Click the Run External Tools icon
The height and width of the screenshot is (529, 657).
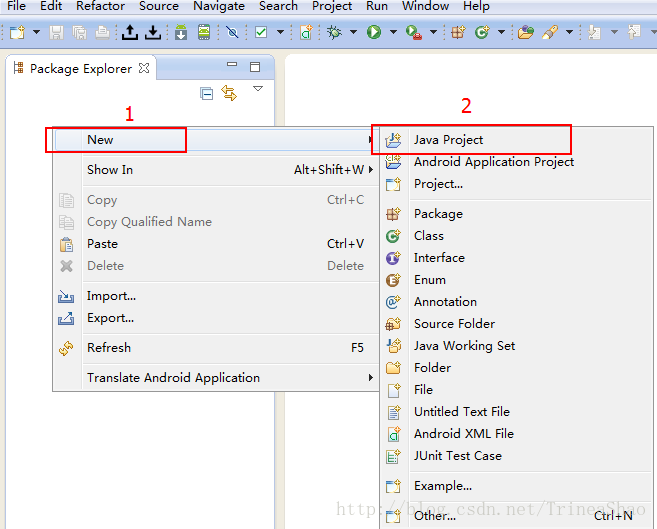(414, 32)
